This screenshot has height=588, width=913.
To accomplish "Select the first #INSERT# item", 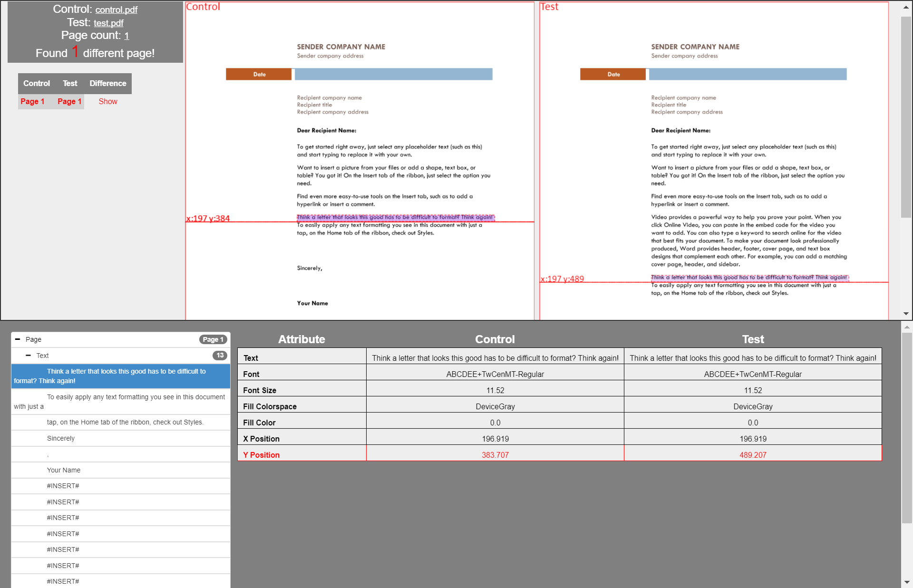I will pyautogui.click(x=63, y=486).
